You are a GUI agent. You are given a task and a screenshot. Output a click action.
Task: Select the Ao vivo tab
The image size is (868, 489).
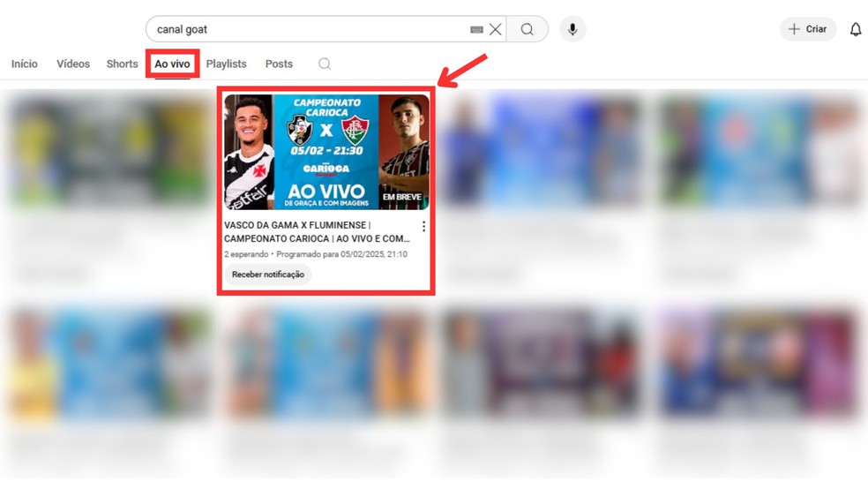click(172, 64)
